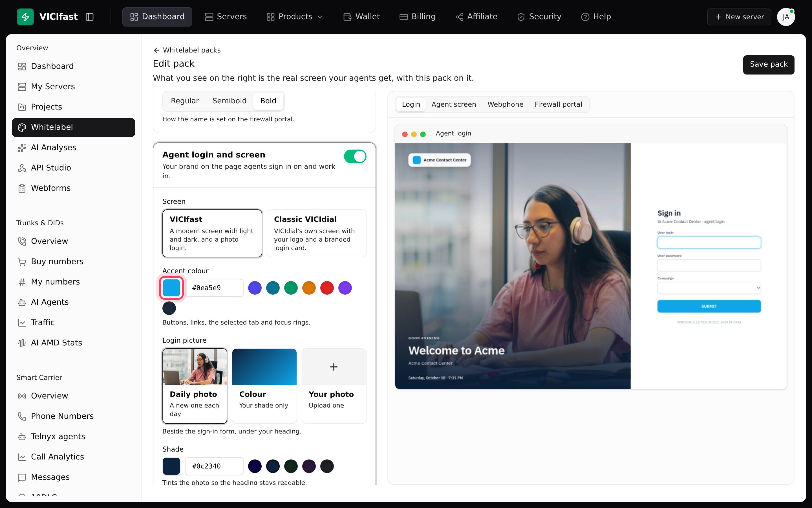
Task: Click the Save pack button
Action: (x=768, y=65)
